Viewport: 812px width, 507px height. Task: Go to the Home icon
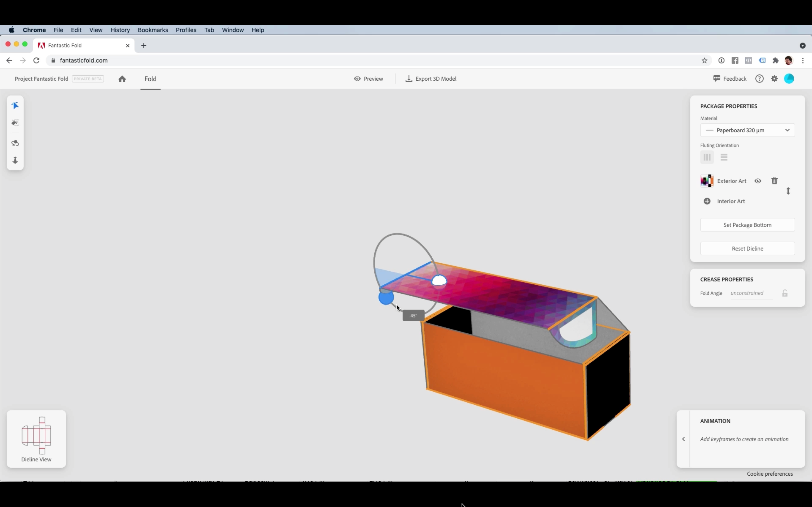122,79
